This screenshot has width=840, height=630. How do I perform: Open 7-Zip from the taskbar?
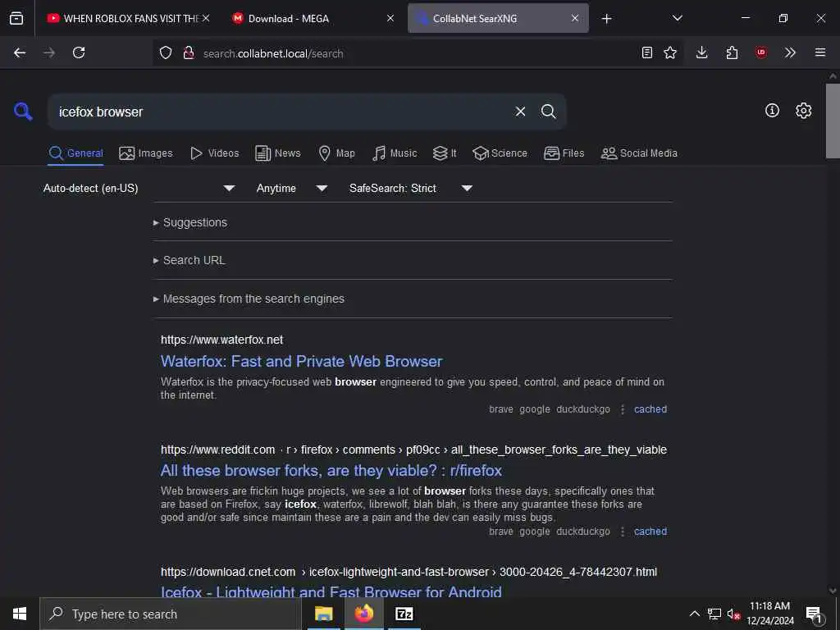point(404,614)
